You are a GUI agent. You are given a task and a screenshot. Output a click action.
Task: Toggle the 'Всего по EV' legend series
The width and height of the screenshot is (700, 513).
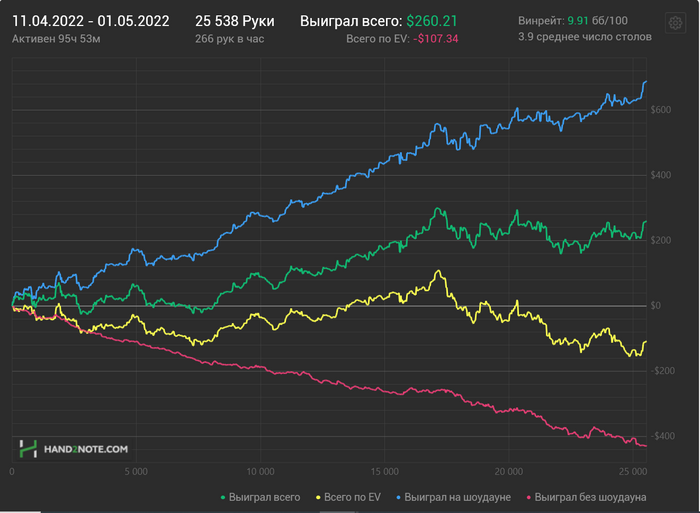coord(348,497)
